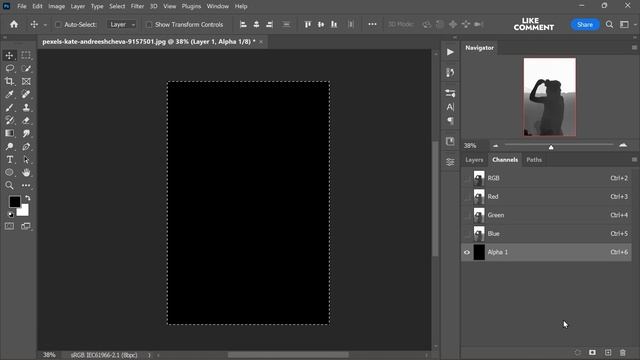
Task: Zoom out using Navigator small mountain button
Action: point(496,146)
